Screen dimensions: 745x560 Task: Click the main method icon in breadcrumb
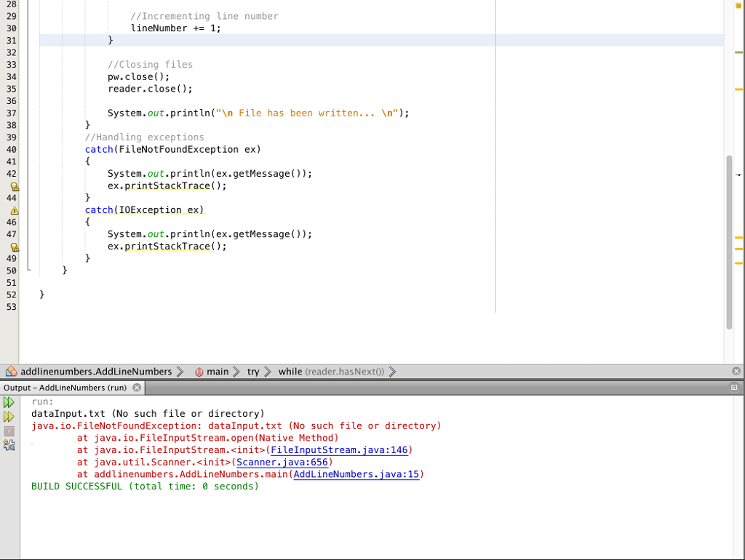(x=199, y=372)
